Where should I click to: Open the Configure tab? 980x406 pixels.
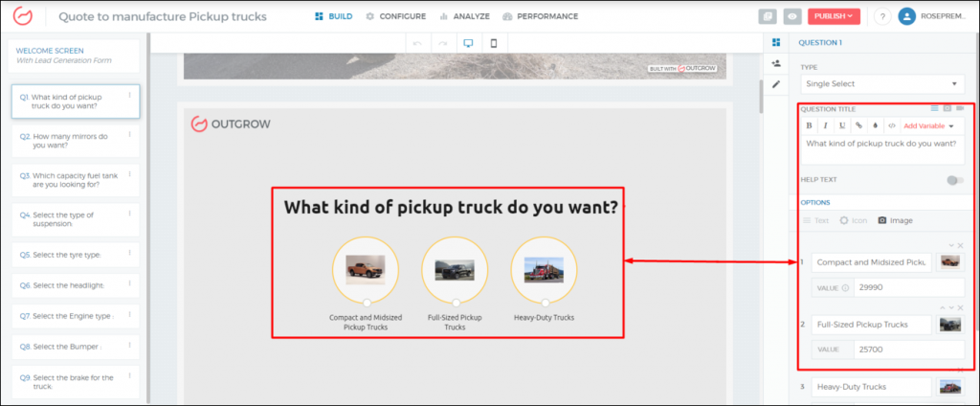396,16
